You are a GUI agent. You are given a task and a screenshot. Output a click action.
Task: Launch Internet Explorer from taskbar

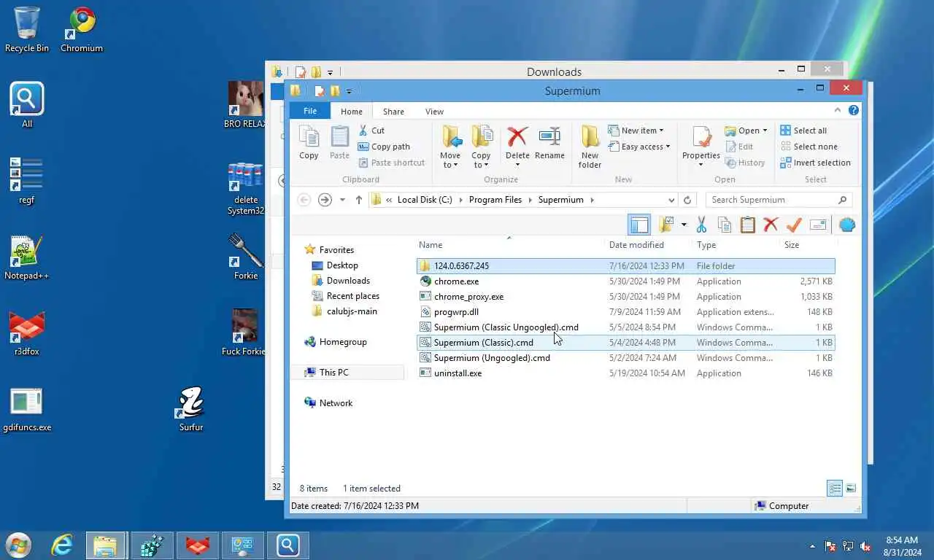coord(62,545)
